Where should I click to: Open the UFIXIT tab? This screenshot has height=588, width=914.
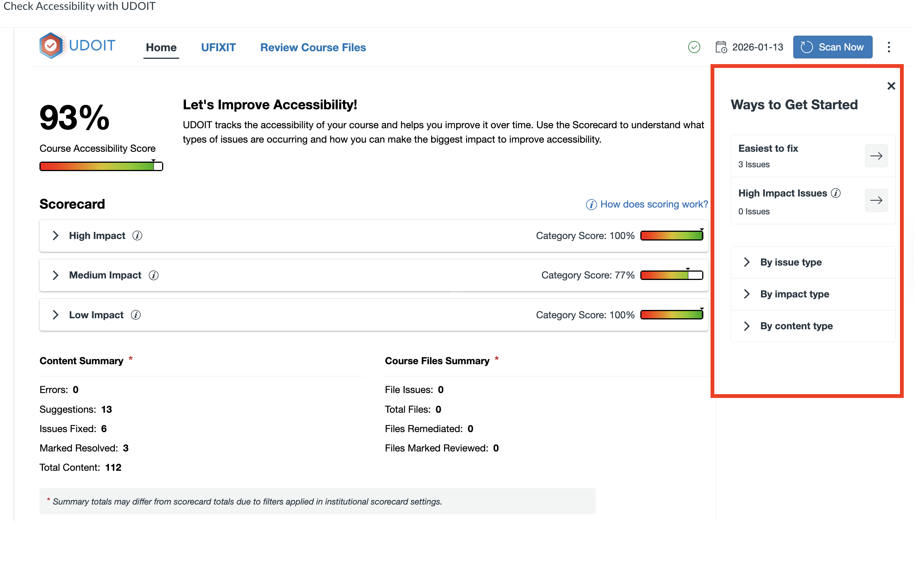click(x=219, y=47)
